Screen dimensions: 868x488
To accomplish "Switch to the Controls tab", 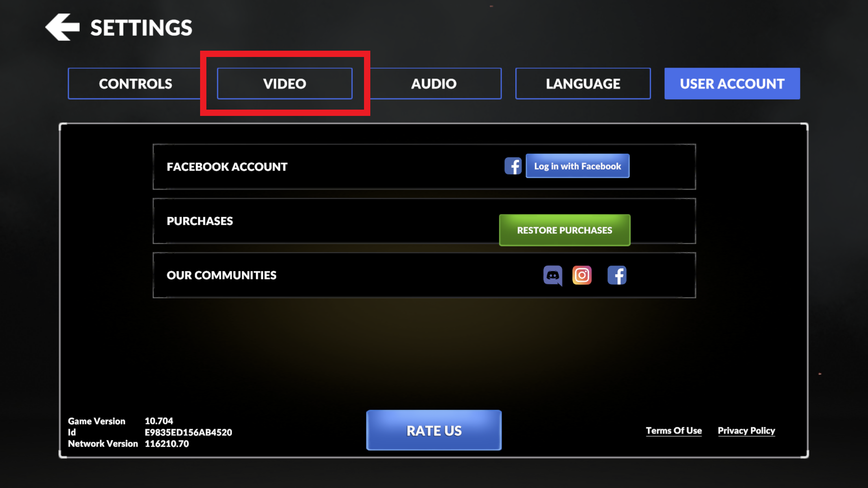I will point(135,83).
